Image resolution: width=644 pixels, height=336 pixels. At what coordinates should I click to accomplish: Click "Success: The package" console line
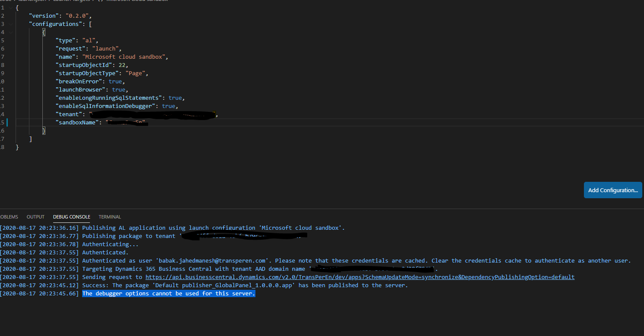(x=245, y=285)
